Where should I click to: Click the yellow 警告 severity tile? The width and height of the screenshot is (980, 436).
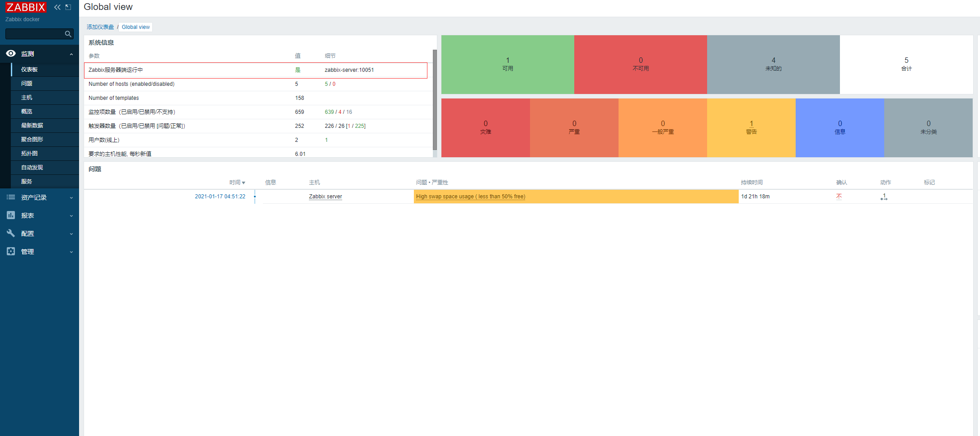click(751, 128)
